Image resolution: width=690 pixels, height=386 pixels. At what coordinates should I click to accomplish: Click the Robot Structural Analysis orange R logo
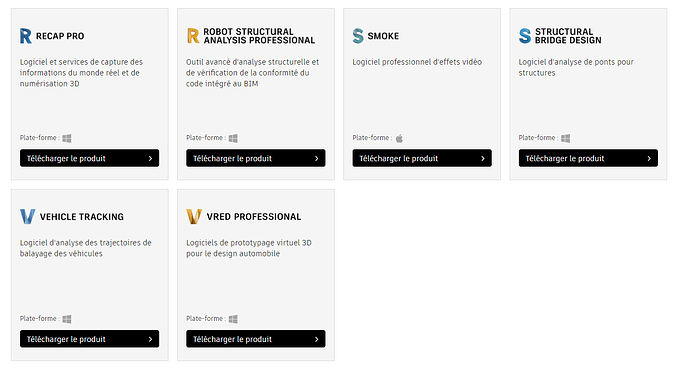[193, 36]
